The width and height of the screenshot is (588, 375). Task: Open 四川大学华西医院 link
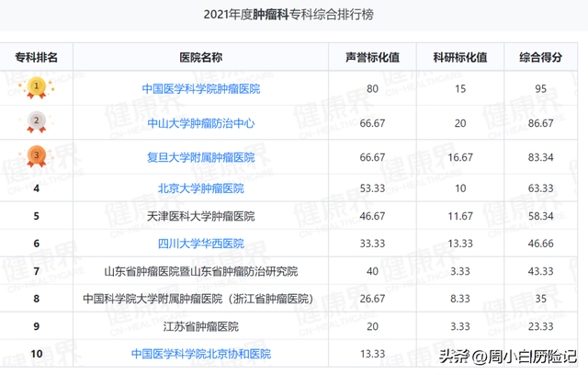point(201,244)
